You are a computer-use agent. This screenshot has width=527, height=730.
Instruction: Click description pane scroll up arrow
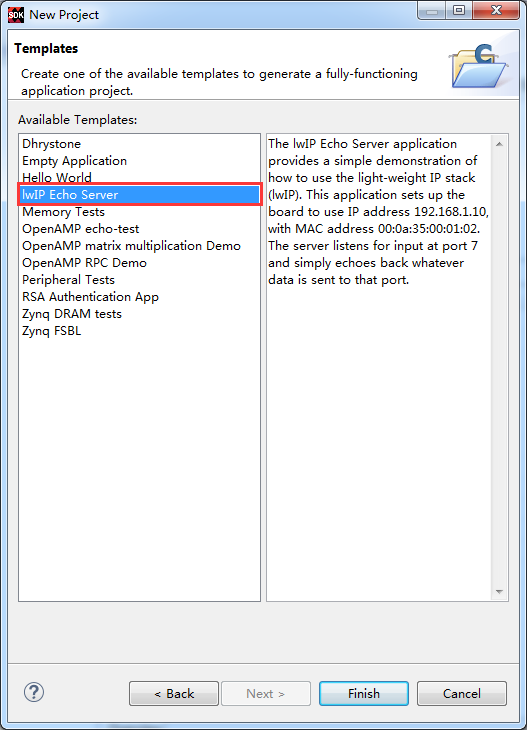click(499, 144)
